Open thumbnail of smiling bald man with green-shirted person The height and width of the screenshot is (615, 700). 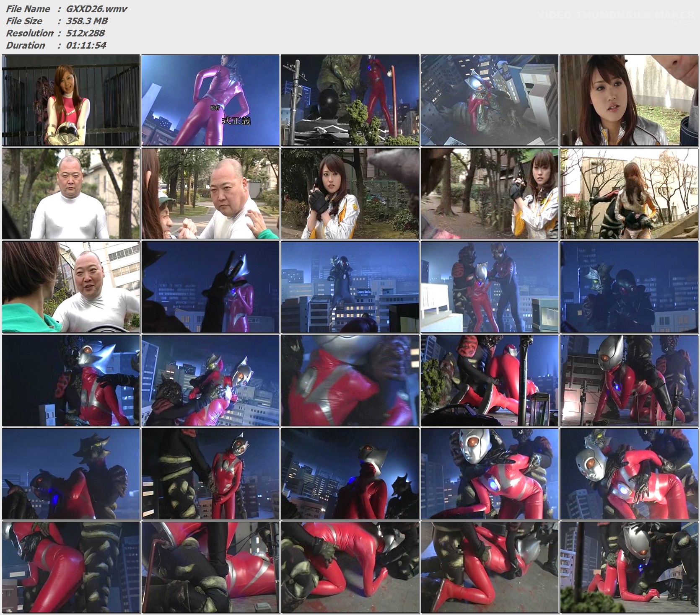tap(71, 287)
